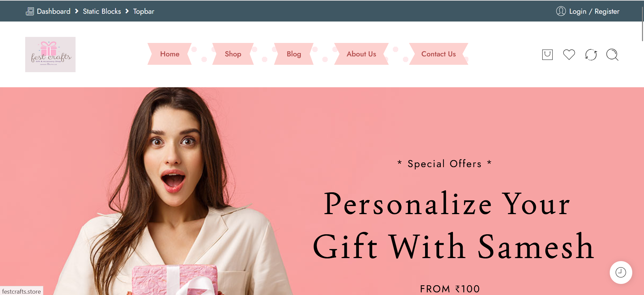Image resolution: width=644 pixels, height=295 pixels.
Task: Click the compare refresh-arrows icon
Action: [591, 54]
